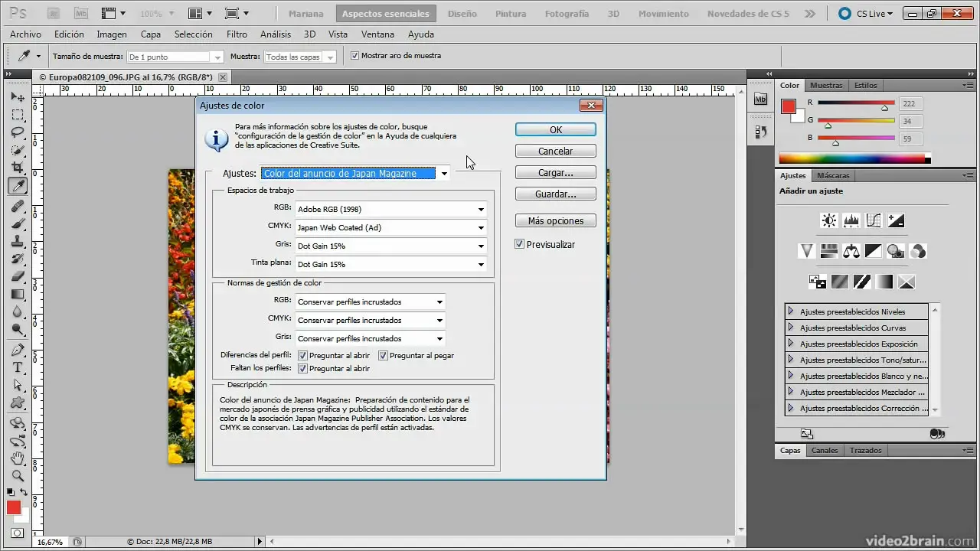This screenshot has width=980, height=551.
Task: Add an Exposure adjustment from icon row
Action: tap(895, 220)
